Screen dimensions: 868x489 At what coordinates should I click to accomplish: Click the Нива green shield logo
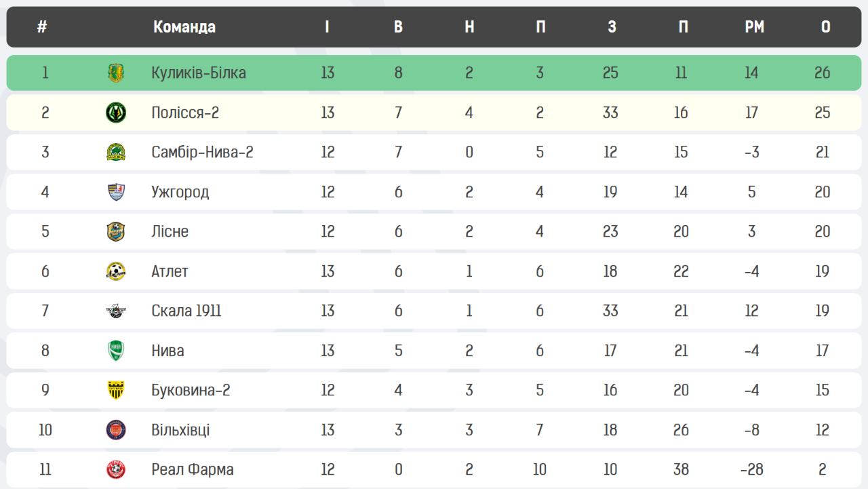[116, 351]
